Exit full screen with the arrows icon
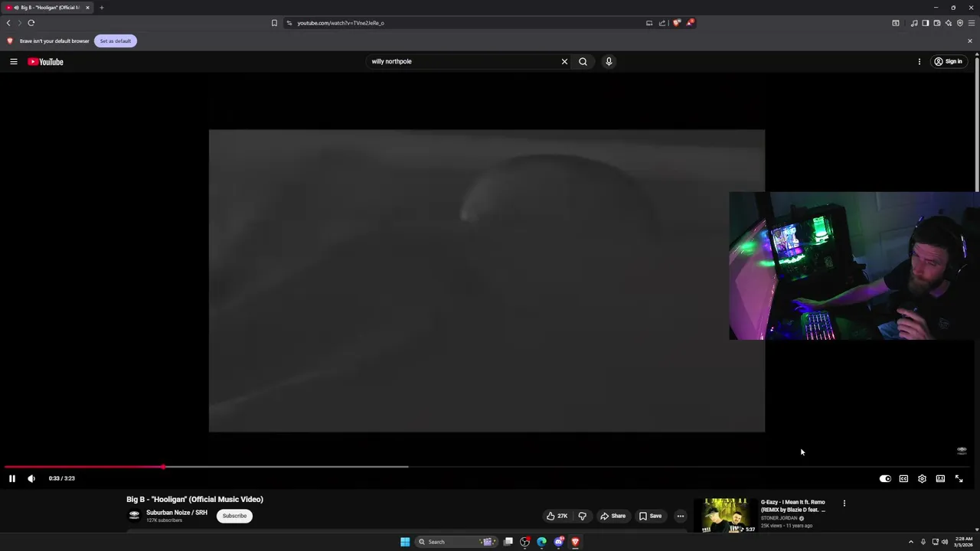Screen dimensions: 980x551 pos(959,478)
